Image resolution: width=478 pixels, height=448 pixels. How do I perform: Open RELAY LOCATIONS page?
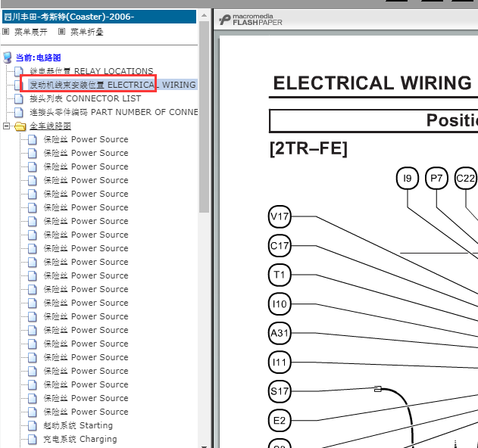point(91,71)
